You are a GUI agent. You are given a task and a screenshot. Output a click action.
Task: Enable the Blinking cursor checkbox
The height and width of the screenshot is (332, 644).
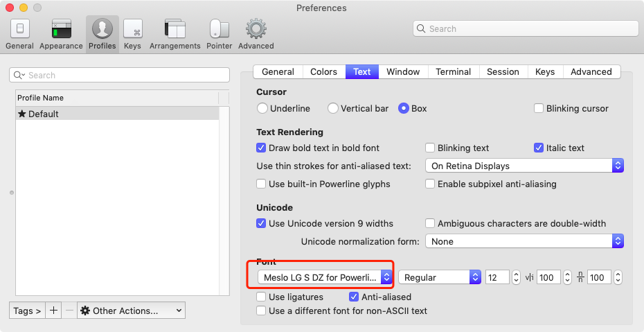539,109
